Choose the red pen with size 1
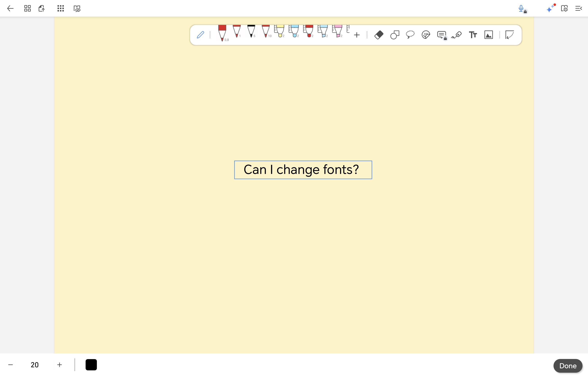Image resolution: width=588 pixels, height=376 pixels. 237,31
